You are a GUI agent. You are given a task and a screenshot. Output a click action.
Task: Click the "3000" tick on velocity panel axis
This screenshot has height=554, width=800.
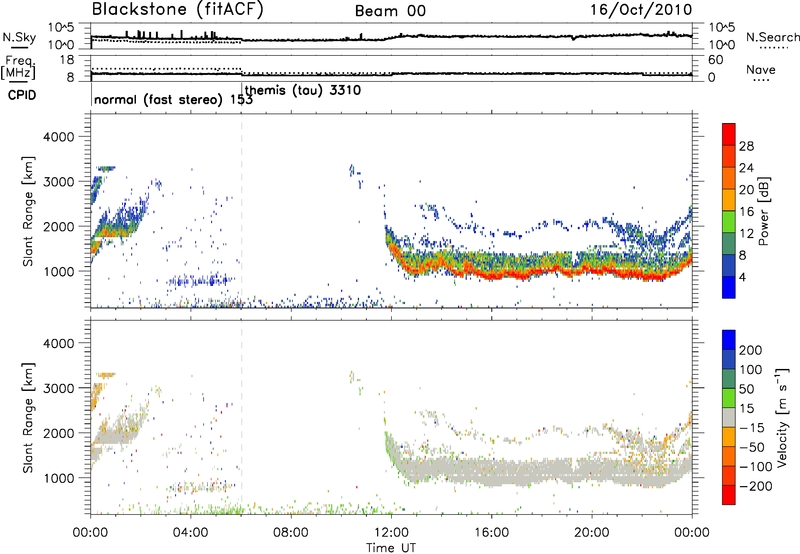[58, 388]
